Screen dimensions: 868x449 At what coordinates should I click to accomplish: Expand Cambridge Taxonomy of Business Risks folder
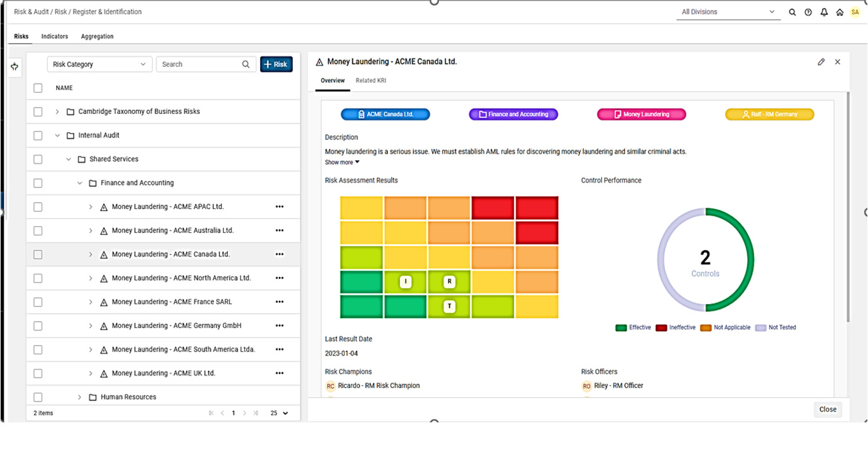click(x=57, y=111)
